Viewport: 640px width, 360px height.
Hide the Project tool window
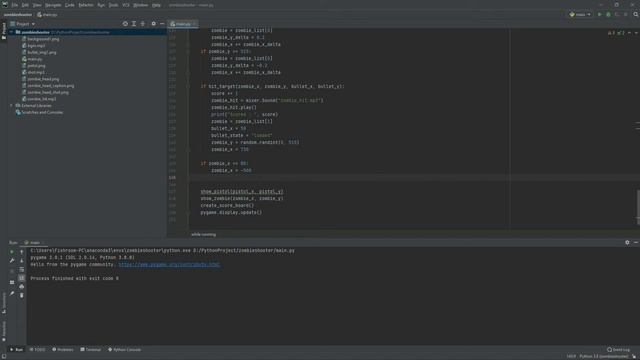coord(162,24)
